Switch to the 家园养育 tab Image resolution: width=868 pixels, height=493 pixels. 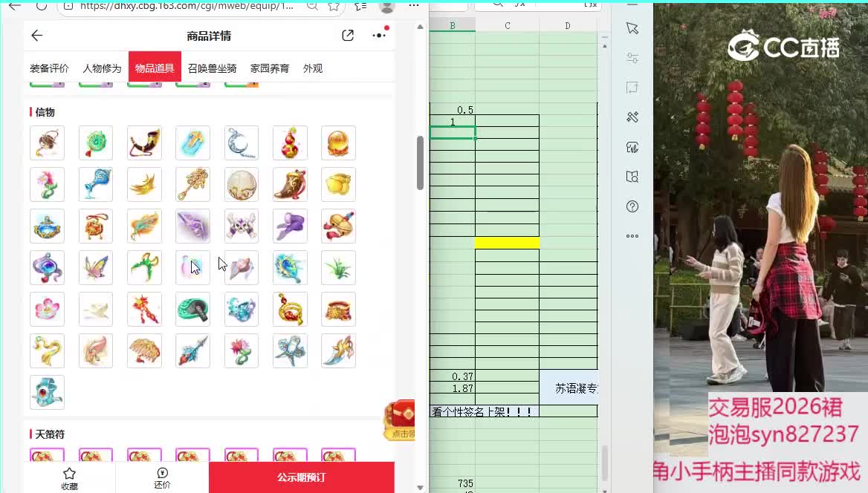point(270,68)
